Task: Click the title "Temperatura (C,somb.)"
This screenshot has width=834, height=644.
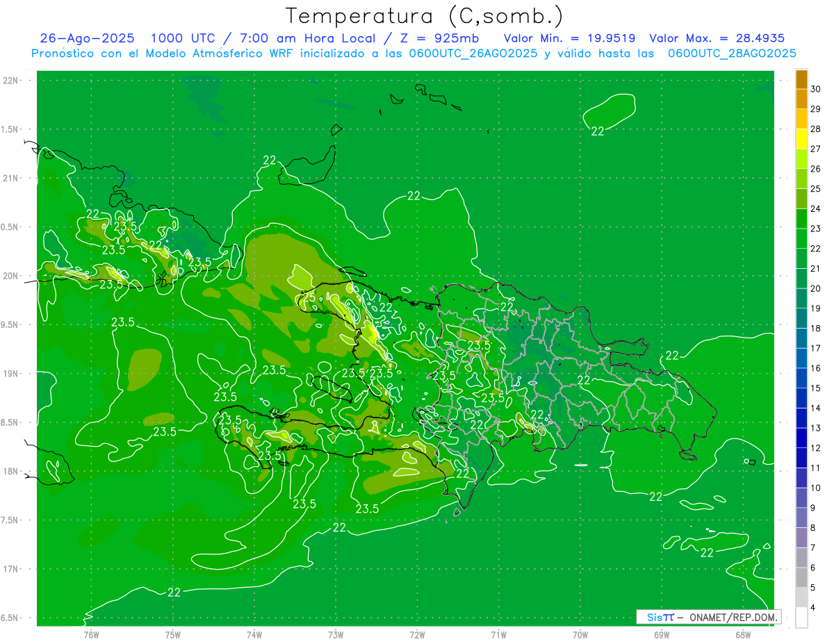Action: [424, 16]
